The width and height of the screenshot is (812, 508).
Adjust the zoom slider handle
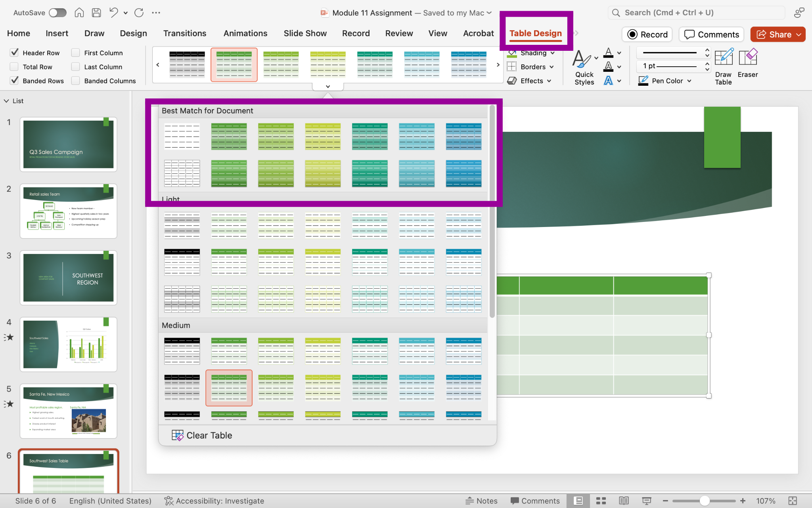(705, 501)
